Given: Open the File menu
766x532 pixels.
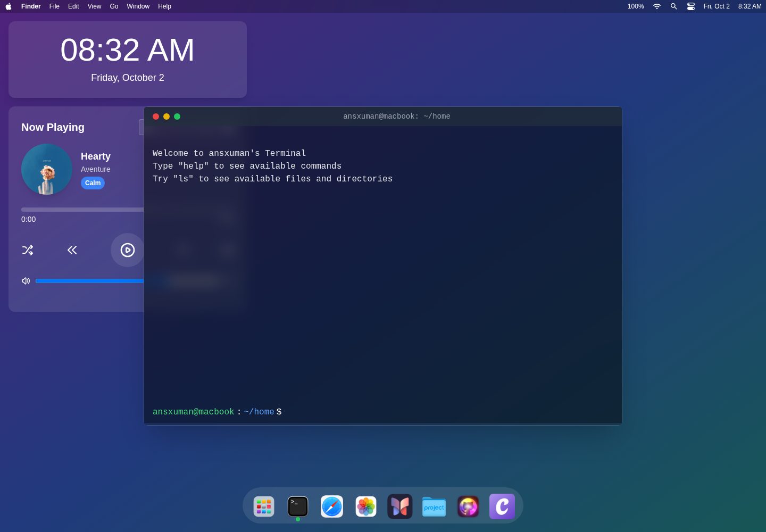Looking at the screenshot, I should (54, 6).
